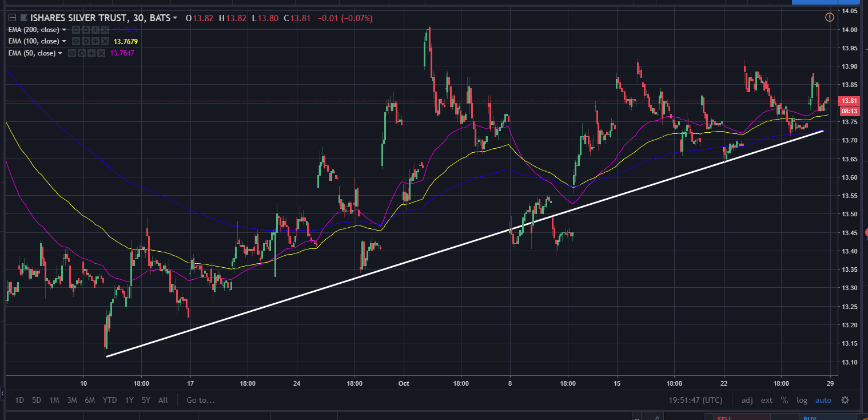868x420 pixels.
Task: Open the EMA (50, close) dropdown arrow
Action: tap(60, 53)
